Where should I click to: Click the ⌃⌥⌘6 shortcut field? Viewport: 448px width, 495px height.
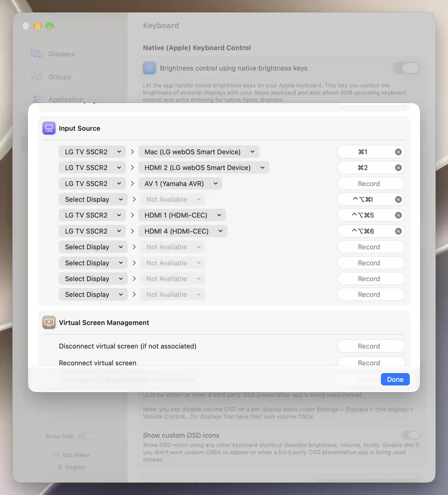click(x=371, y=231)
